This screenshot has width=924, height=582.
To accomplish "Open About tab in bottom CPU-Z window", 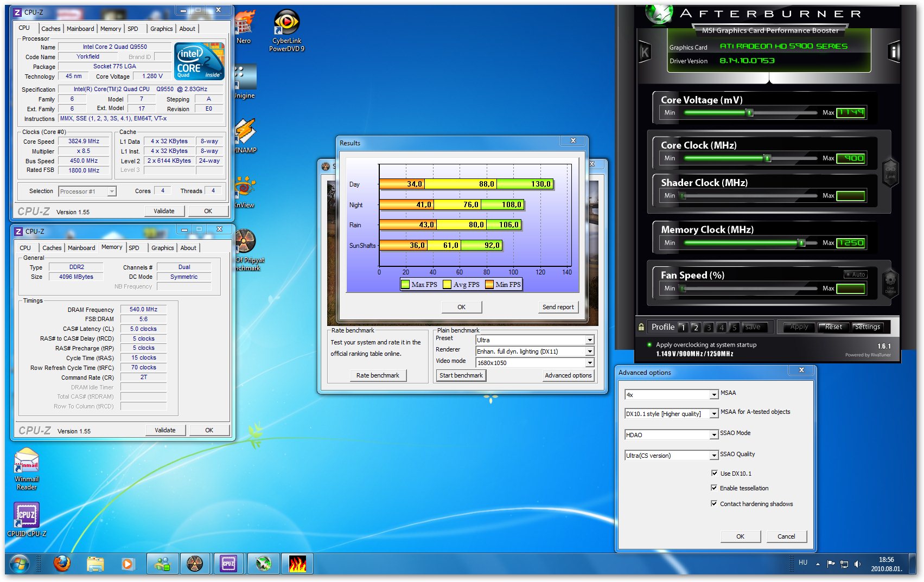I will click(188, 248).
